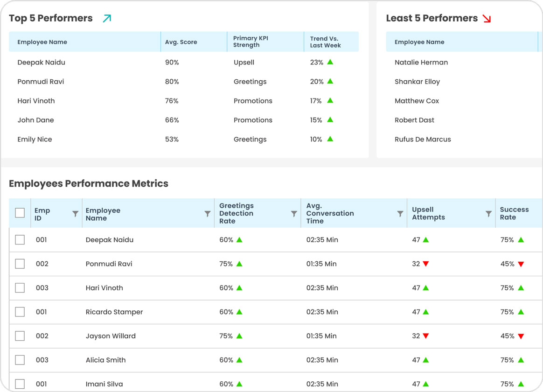
Task: Open the Employee Name column filter menu
Action: (x=208, y=213)
